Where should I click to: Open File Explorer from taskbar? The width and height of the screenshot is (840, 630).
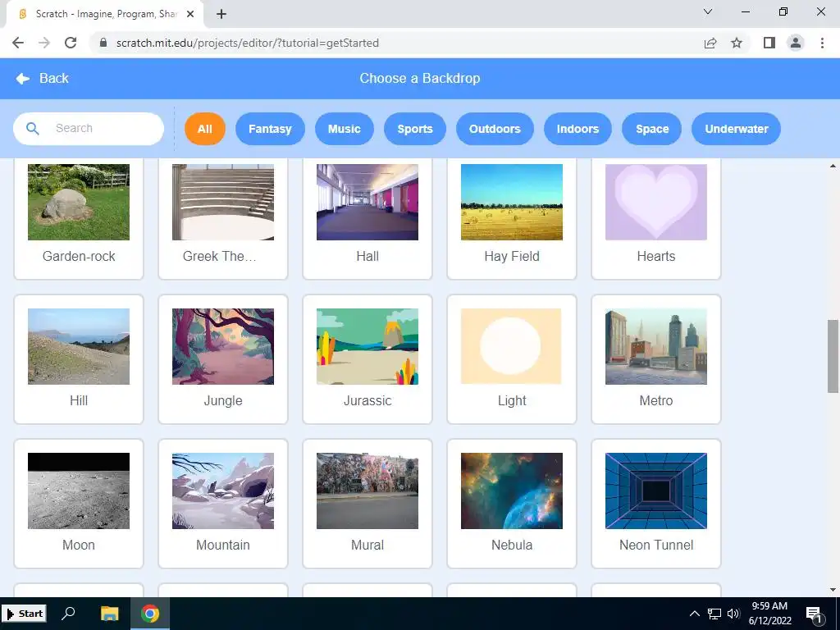(109, 614)
